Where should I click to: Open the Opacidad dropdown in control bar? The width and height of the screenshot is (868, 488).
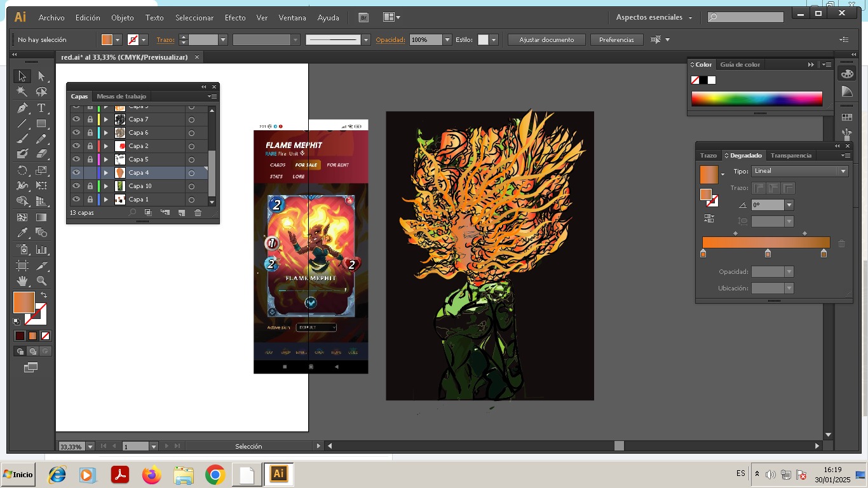pos(447,39)
